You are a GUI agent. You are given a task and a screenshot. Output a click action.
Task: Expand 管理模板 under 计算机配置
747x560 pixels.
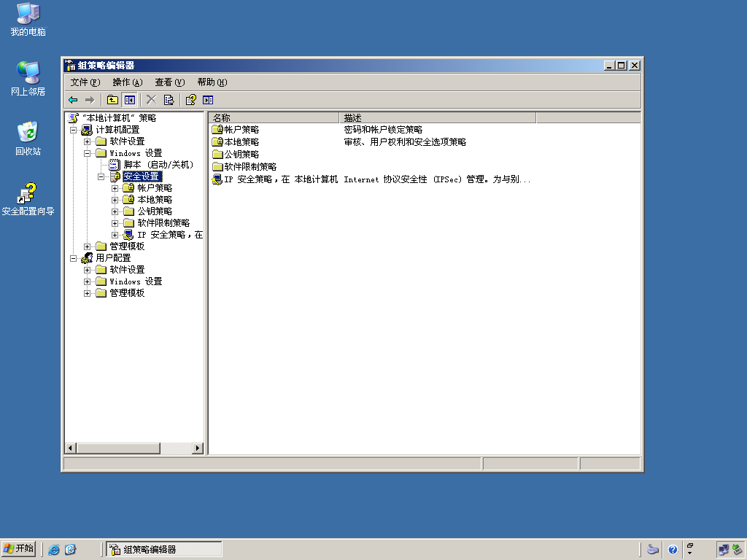coord(88,246)
